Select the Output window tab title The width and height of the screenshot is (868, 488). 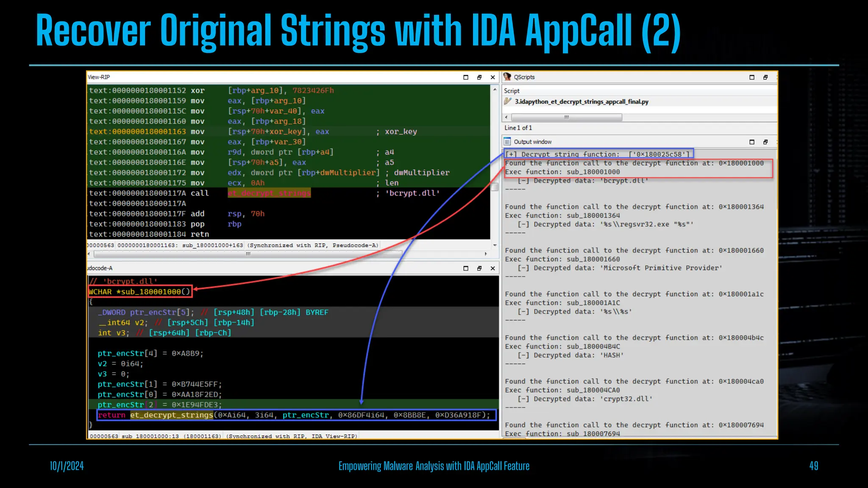coord(533,142)
